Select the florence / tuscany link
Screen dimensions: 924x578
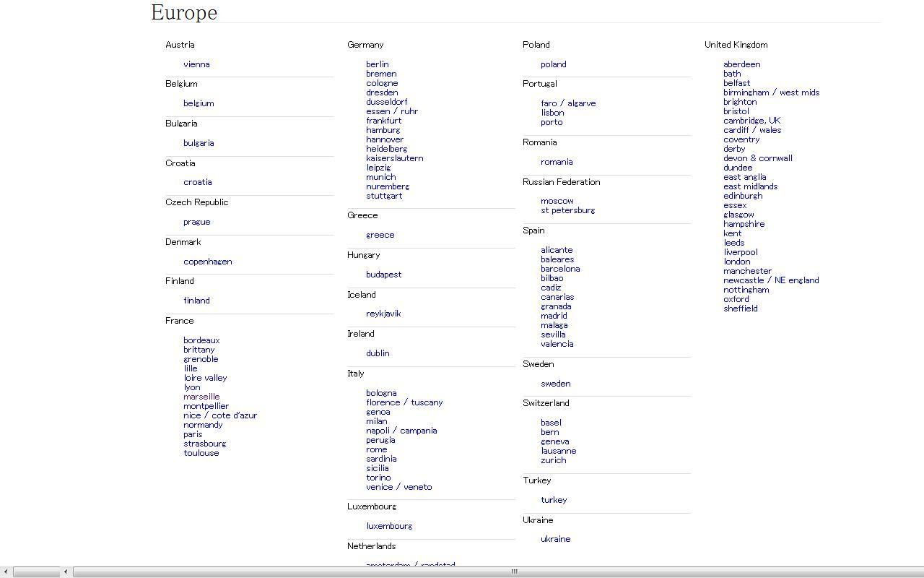click(404, 402)
